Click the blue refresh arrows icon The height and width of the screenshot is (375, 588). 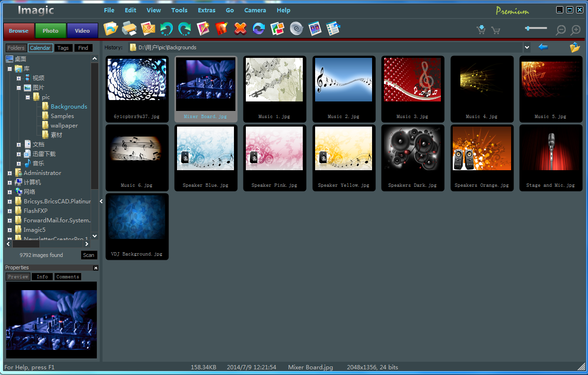pyautogui.click(x=259, y=29)
